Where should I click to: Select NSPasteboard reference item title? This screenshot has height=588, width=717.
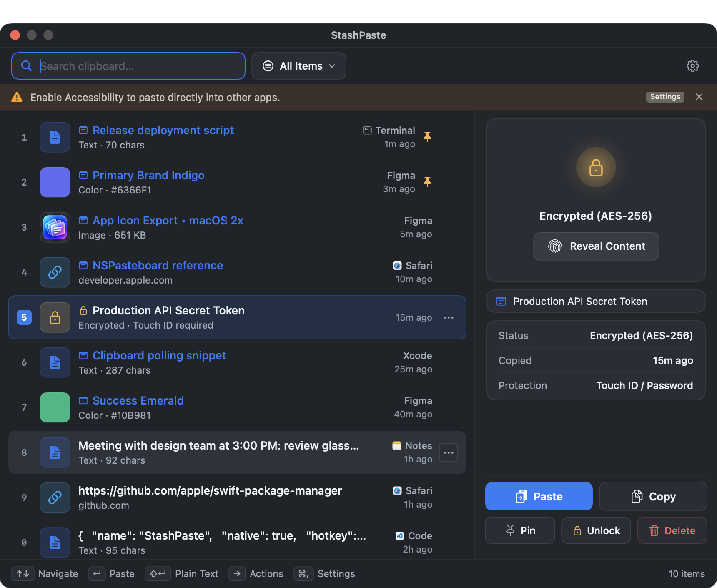158,266
